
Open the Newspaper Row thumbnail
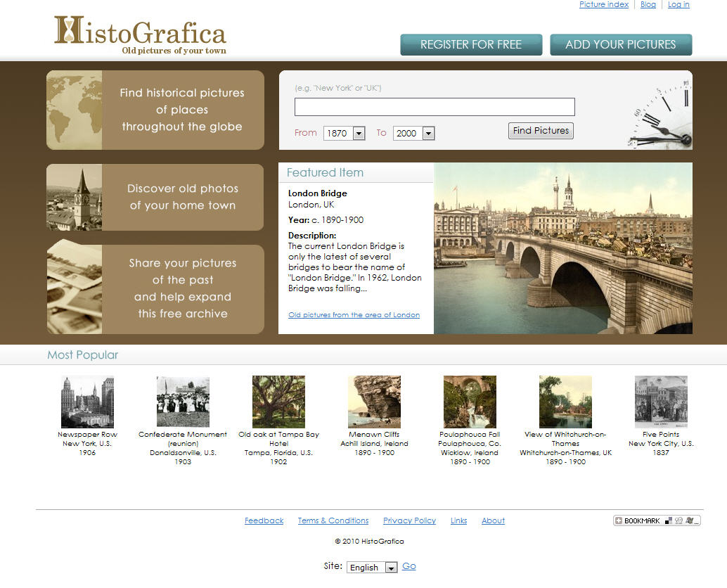pyautogui.click(x=87, y=402)
